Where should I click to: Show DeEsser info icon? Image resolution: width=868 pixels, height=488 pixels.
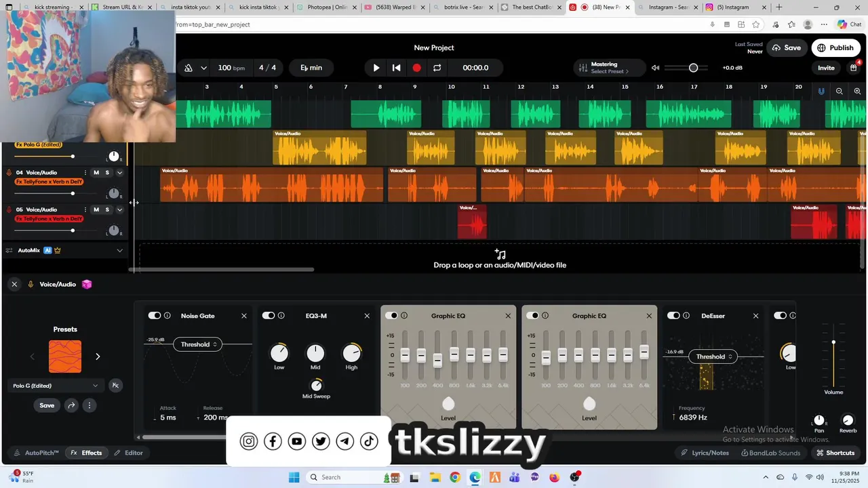[x=686, y=316]
